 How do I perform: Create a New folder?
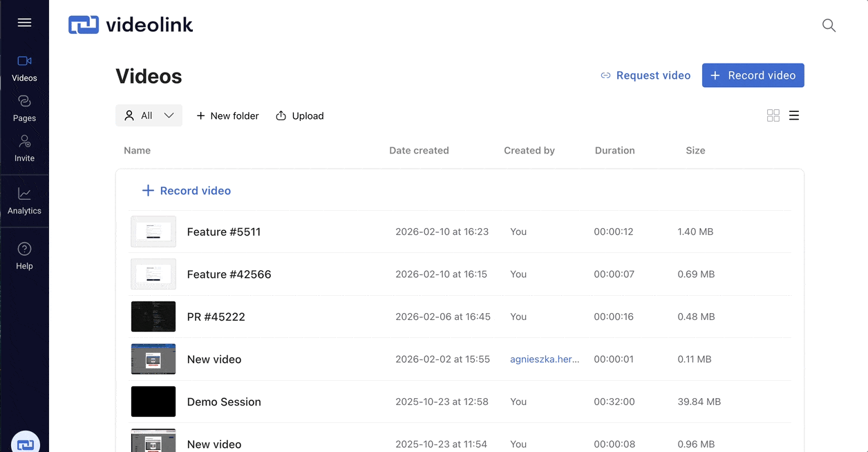pos(227,115)
